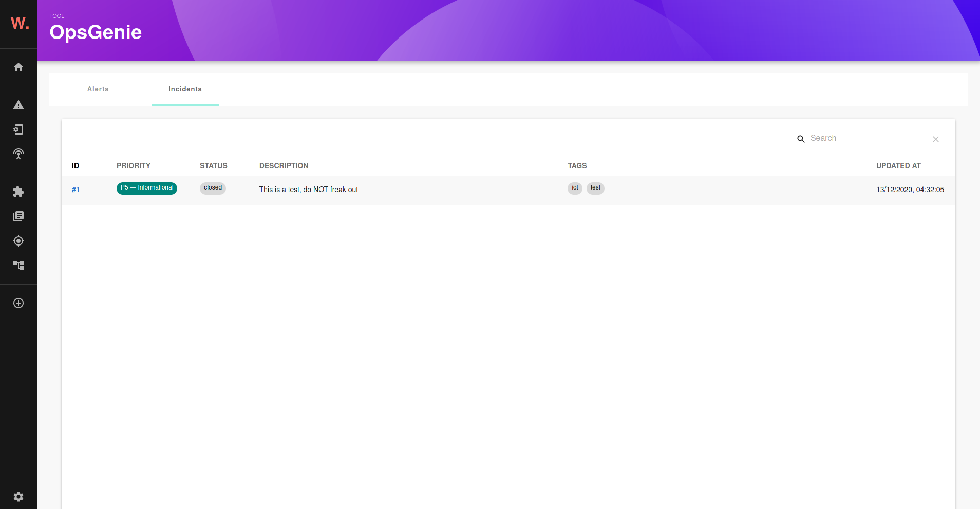Viewport: 980px width, 509px height.
Task: Open incident #1 link
Action: click(x=76, y=190)
